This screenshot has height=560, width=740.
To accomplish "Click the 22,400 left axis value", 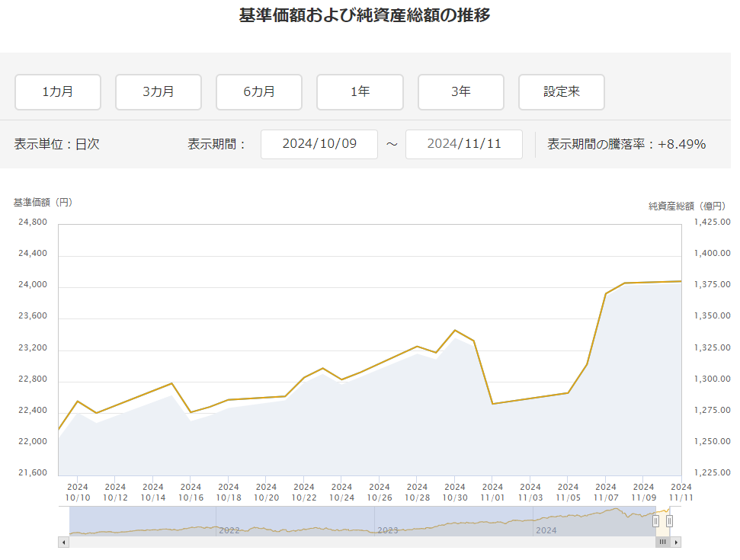I will click(x=33, y=411).
